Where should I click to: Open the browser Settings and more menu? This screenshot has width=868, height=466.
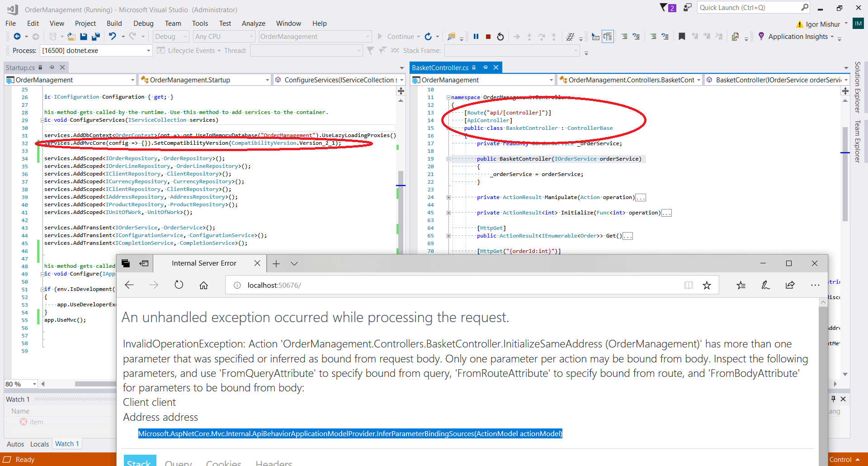pyautogui.click(x=815, y=285)
